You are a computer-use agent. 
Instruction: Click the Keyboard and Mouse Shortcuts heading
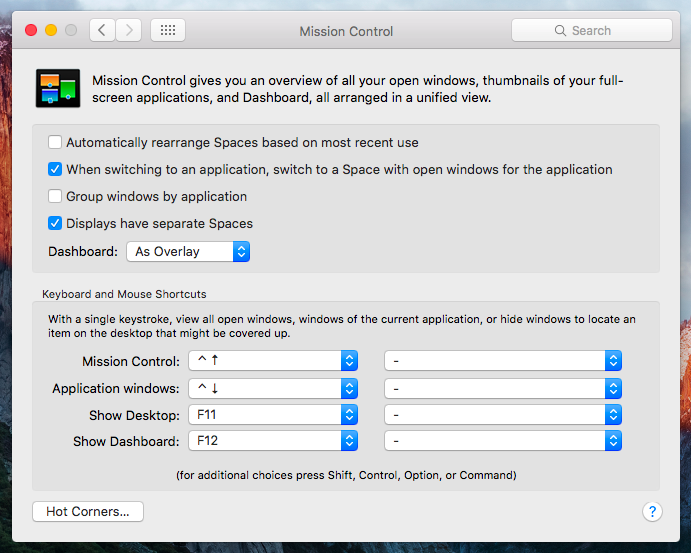[124, 294]
